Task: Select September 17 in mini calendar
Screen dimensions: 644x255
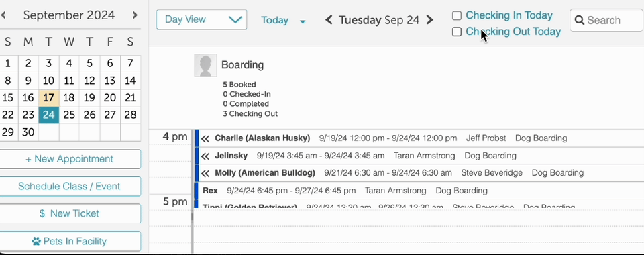Action: pos(49,98)
